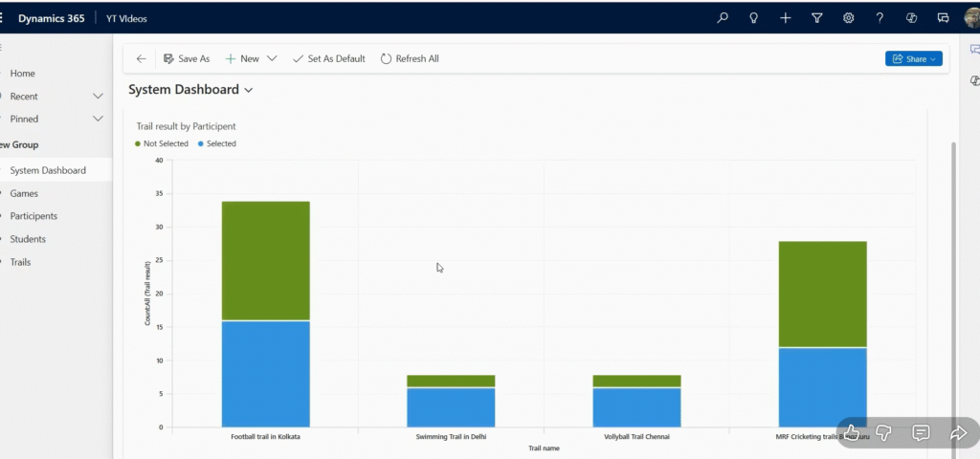Open Copilot icon in top bar

tap(911, 17)
